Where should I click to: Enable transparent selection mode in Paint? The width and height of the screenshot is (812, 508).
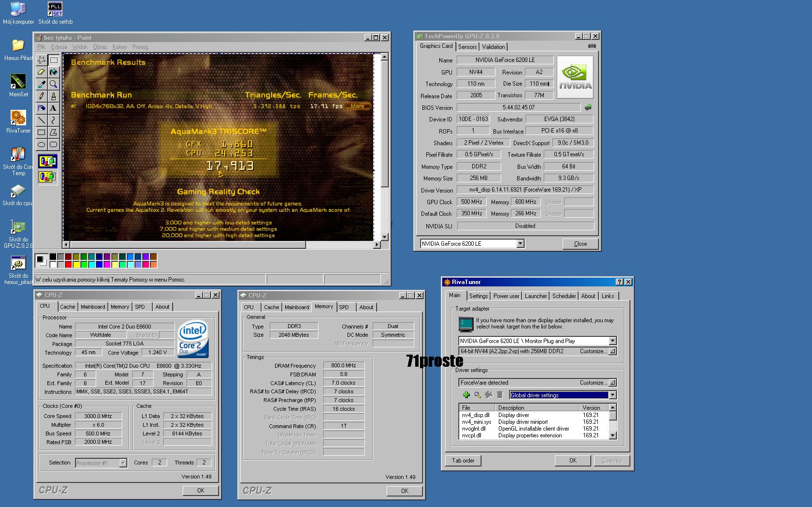tap(47, 177)
